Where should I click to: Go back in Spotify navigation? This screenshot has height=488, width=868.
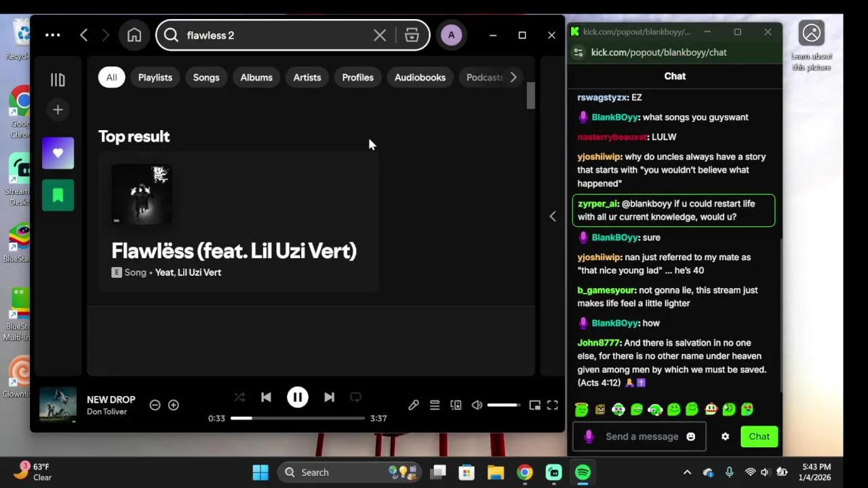click(x=84, y=35)
